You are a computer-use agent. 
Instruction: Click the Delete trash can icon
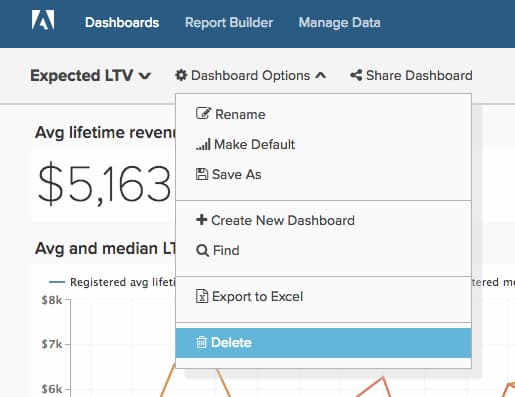tap(201, 342)
